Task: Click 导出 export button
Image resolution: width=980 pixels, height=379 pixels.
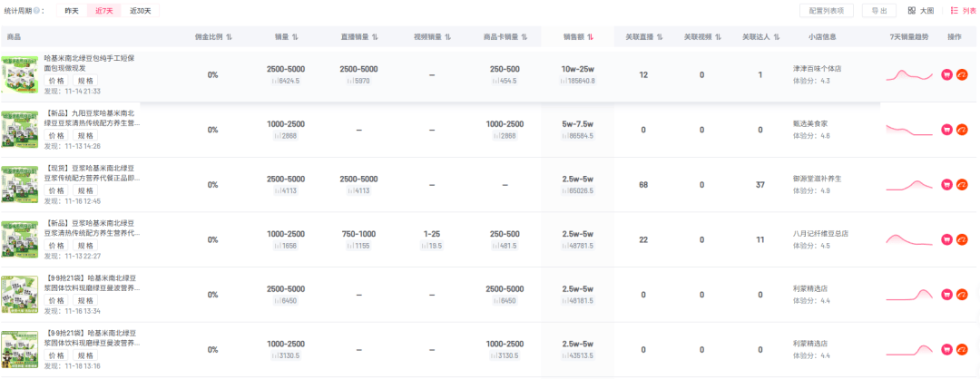Action: click(878, 11)
